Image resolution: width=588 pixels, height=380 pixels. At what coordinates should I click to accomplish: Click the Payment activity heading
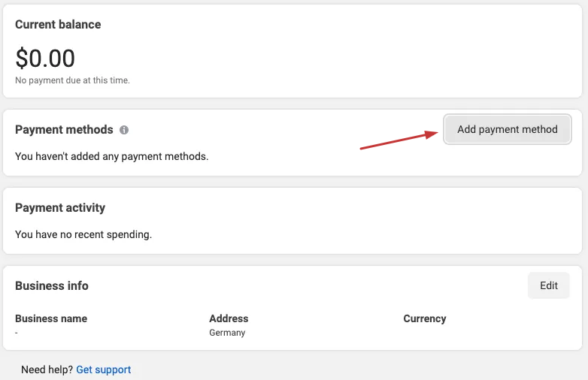60,207
